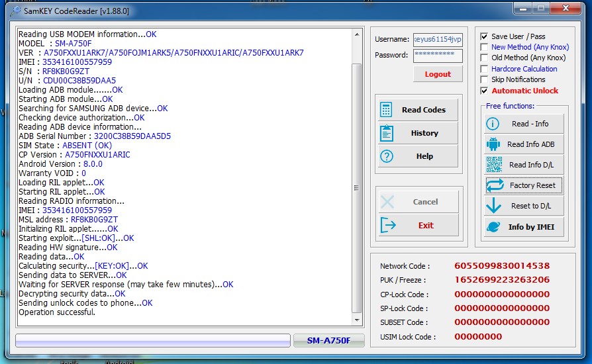Click the Cancel X icon
The width and height of the screenshot is (592, 364).
coord(387,202)
